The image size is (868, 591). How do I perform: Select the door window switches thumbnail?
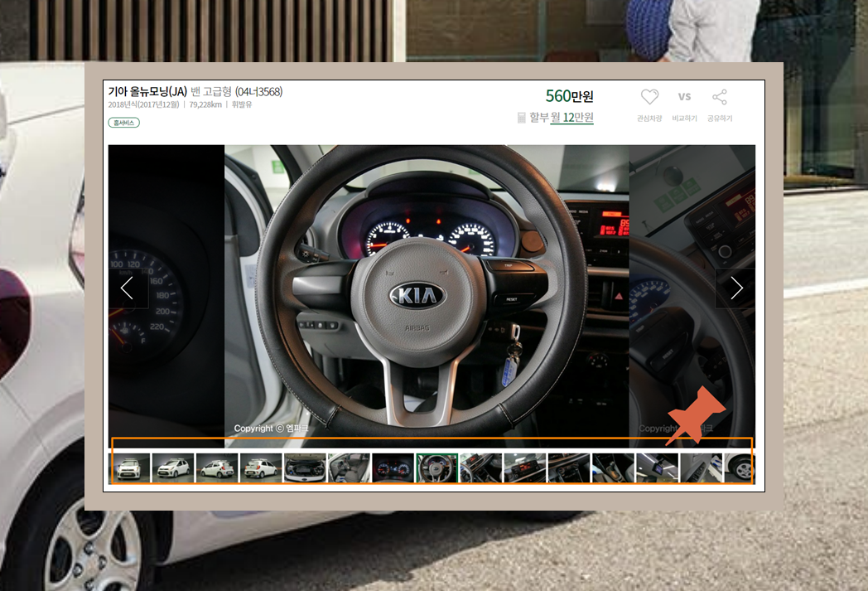point(702,468)
